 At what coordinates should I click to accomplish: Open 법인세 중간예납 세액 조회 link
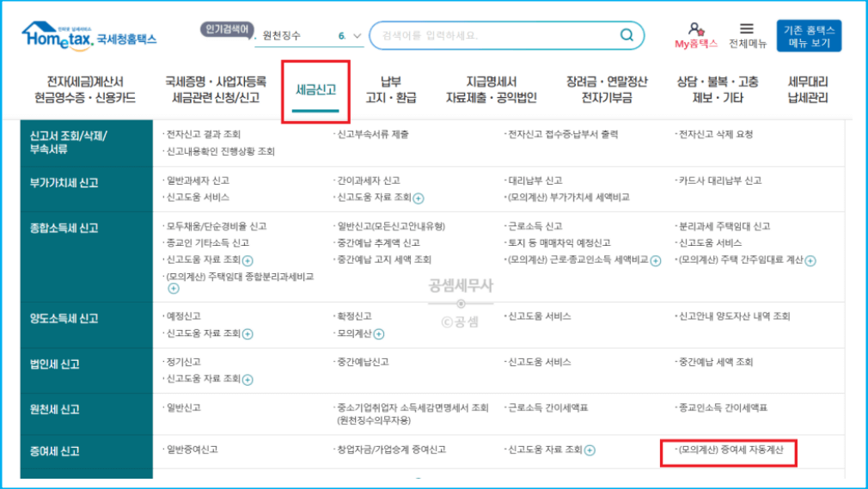[716, 362]
